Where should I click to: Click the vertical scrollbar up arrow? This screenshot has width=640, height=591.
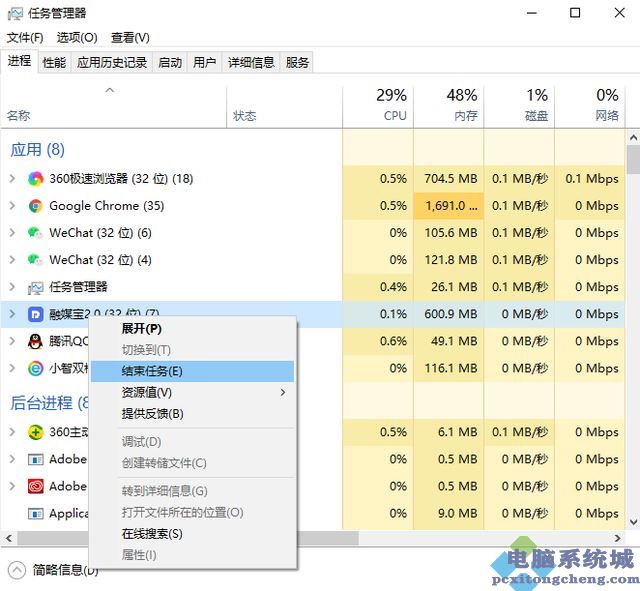pyautogui.click(x=633, y=138)
